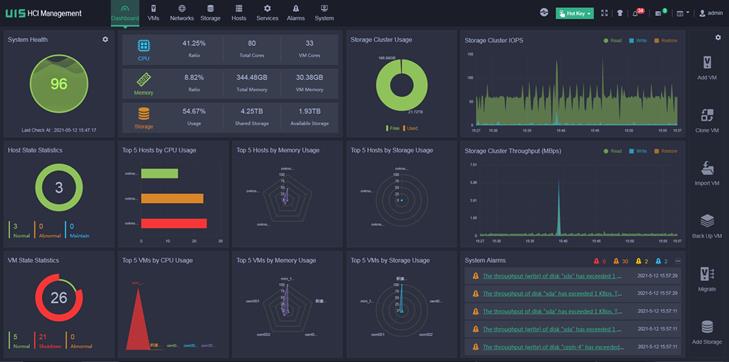The width and height of the screenshot is (729, 362).
Task: Switch to the Storage menu
Action: [210, 13]
